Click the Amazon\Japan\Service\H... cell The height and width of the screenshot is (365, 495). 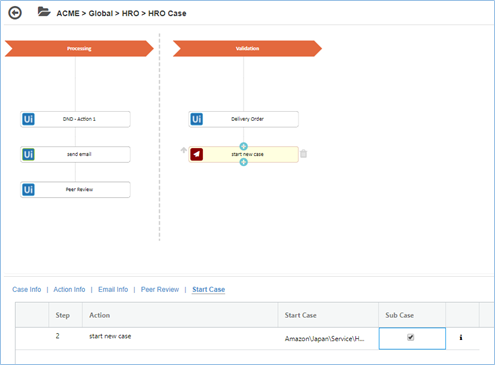coord(328,339)
